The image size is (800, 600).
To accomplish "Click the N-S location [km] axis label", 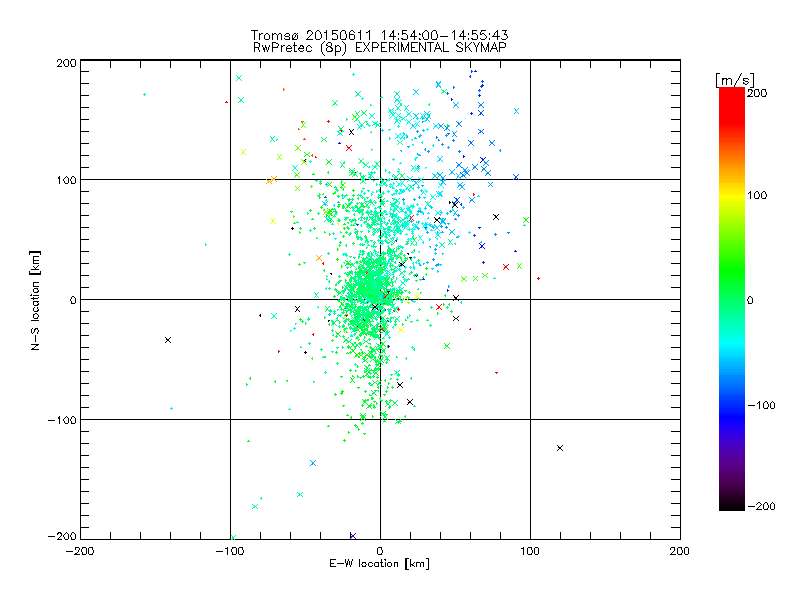I will coord(35,301).
